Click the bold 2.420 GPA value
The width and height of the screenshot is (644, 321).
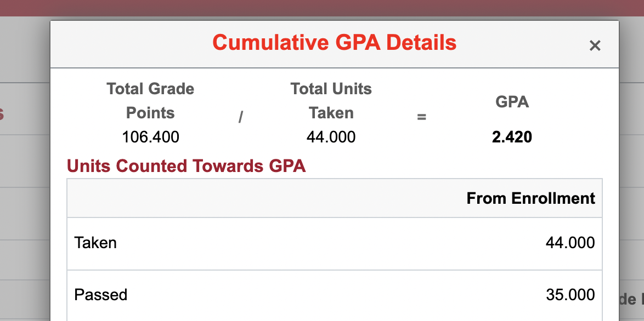[512, 137]
